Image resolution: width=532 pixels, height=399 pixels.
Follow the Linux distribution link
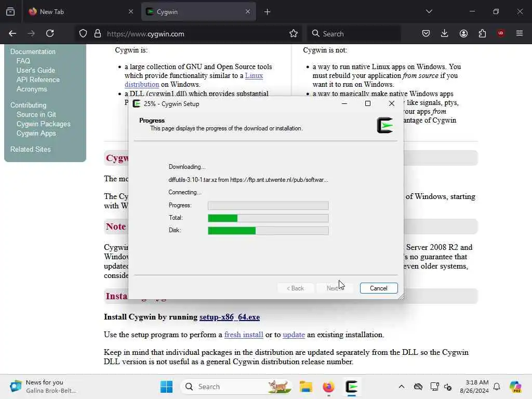[254, 75]
